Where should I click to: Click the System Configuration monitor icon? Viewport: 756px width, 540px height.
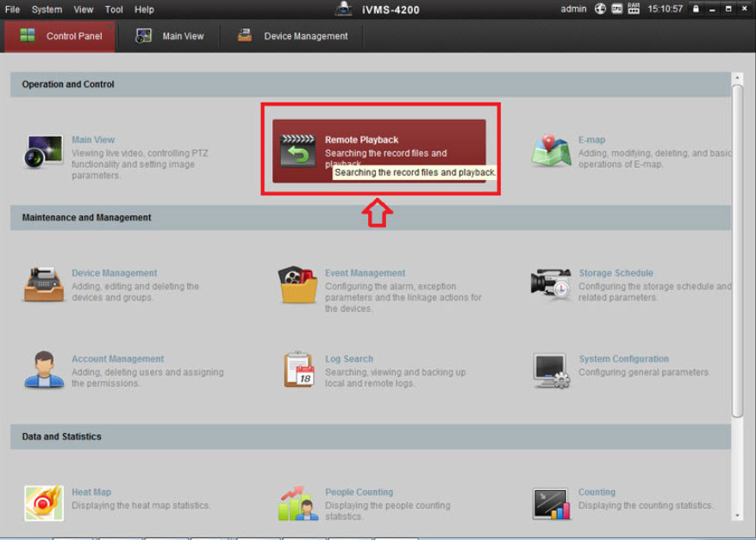coord(550,370)
